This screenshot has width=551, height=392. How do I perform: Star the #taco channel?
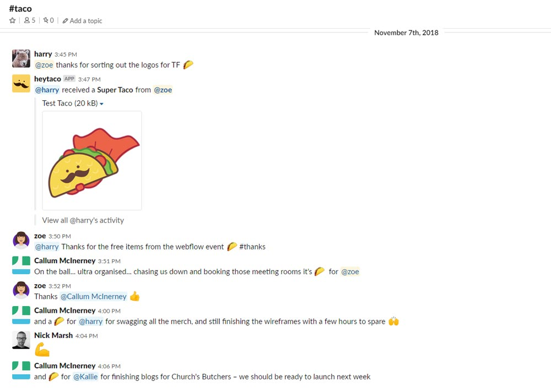[13, 20]
